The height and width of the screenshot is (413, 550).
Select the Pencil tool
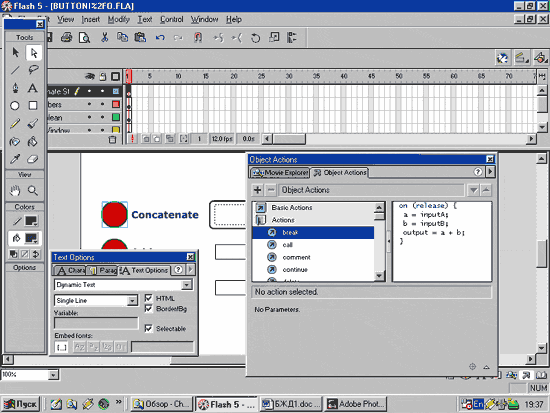coord(15,124)
